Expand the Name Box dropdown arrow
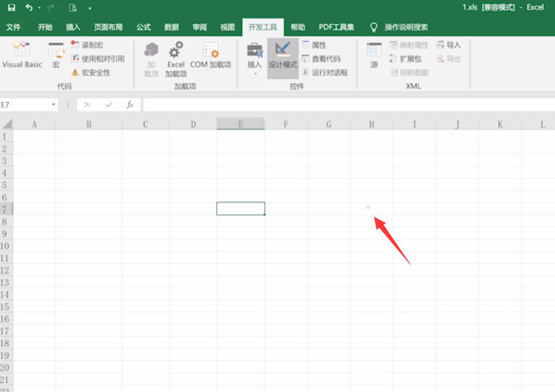 pos(54,105)
